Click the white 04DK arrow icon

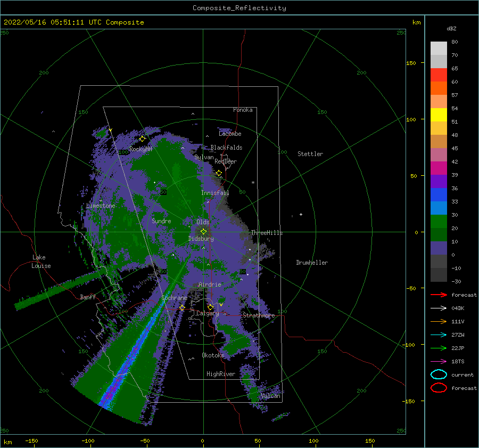439,308
